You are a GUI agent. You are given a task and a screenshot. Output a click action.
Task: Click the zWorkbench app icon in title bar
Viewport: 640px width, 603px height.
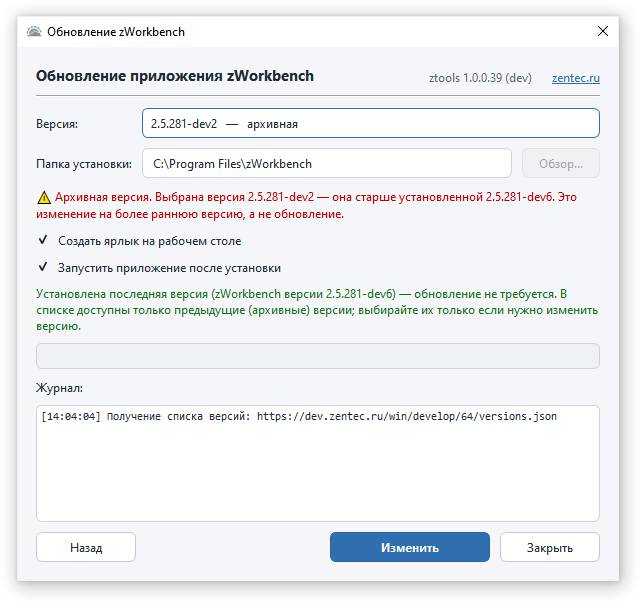[x=34, y=31]
